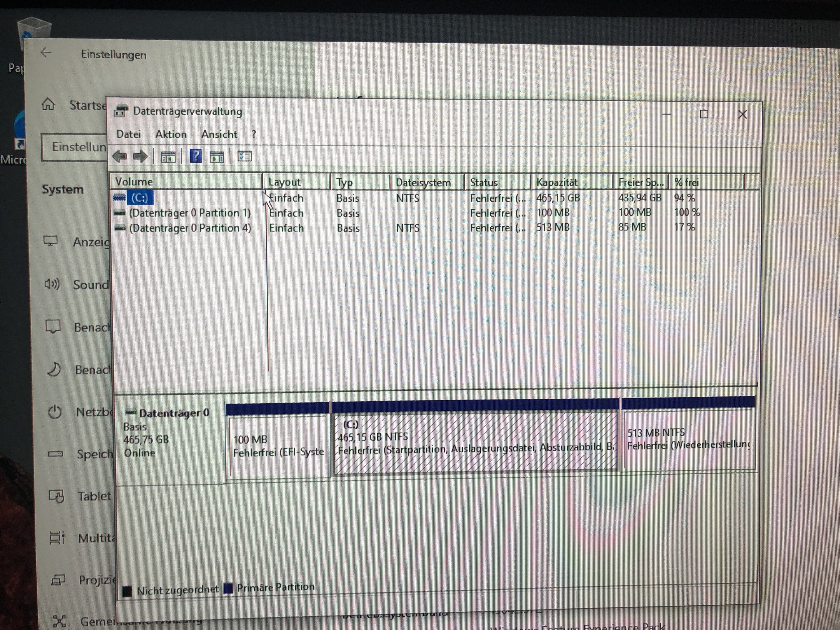
Task: Open the Datei menu
Action: tap(128, 135)
